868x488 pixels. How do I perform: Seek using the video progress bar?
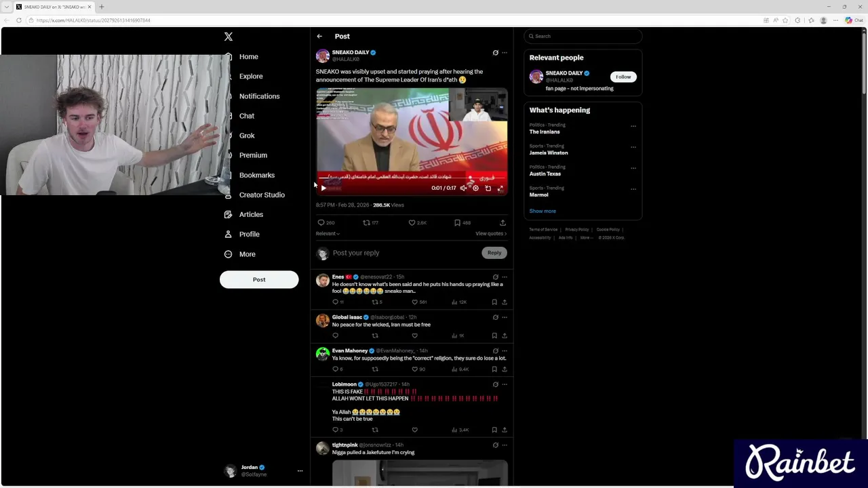(412, 180)
